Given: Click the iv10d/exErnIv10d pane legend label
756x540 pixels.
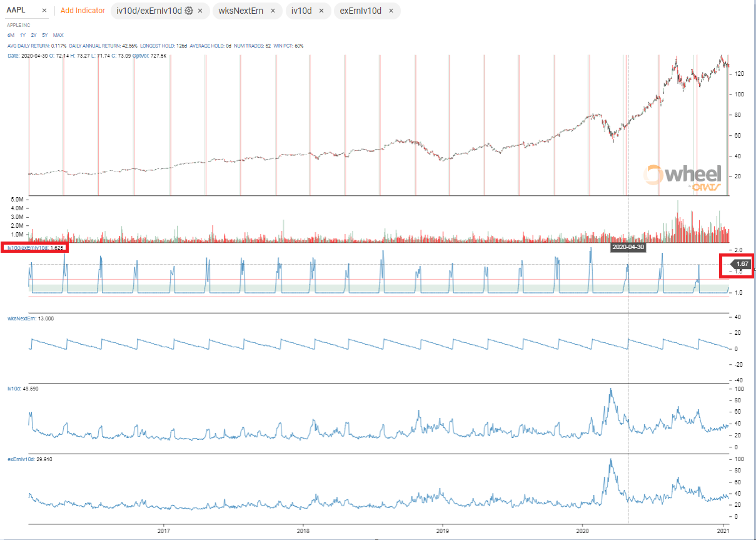Looking at the screenshot, I should coord(35,248).
